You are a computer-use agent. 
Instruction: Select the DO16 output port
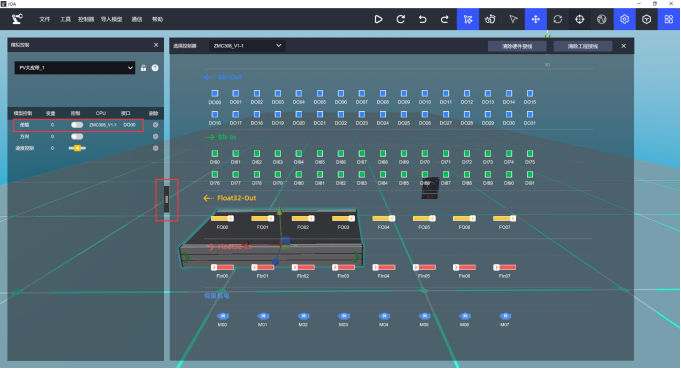coord(215,114)
